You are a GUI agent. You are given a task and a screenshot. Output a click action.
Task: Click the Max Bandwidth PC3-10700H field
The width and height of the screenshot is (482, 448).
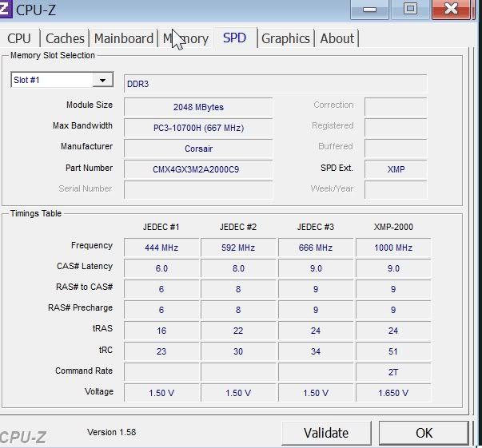(198, 128)
